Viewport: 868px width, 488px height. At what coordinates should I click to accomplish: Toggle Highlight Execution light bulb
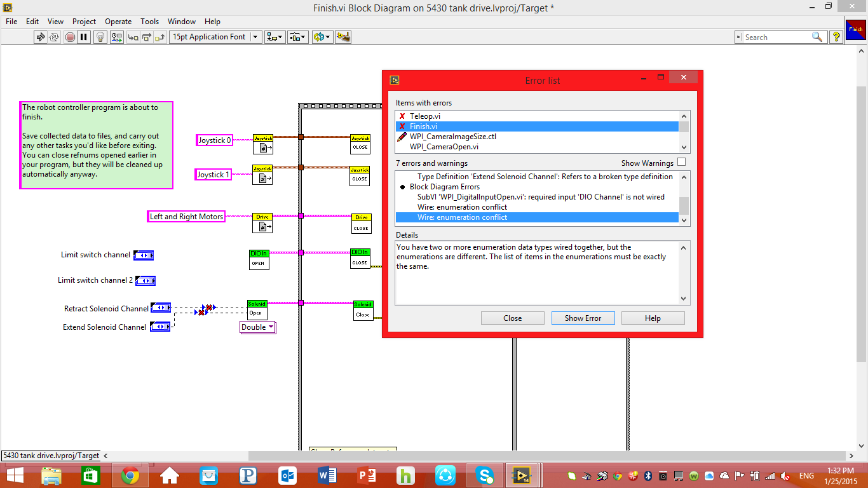[100, 37]
